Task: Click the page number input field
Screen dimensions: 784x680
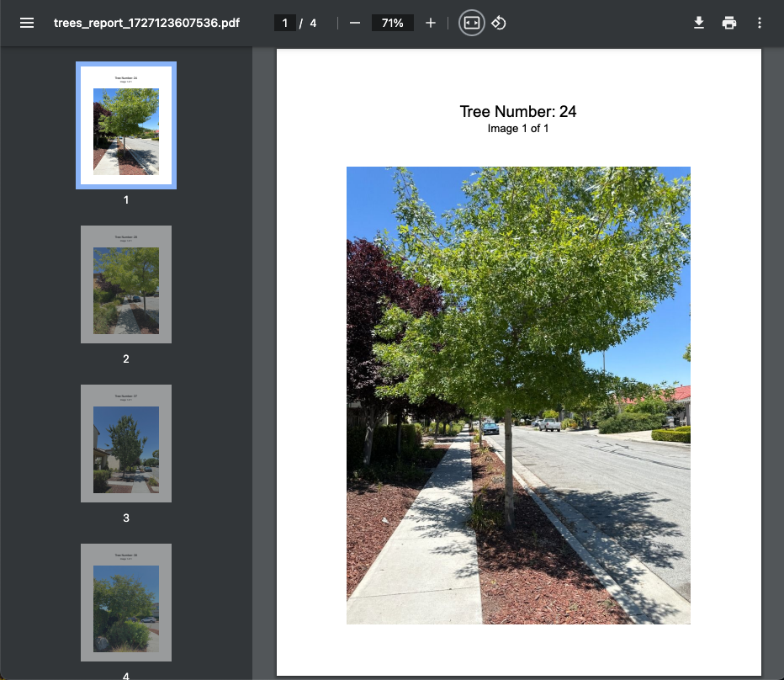Action: click(285, 23)
